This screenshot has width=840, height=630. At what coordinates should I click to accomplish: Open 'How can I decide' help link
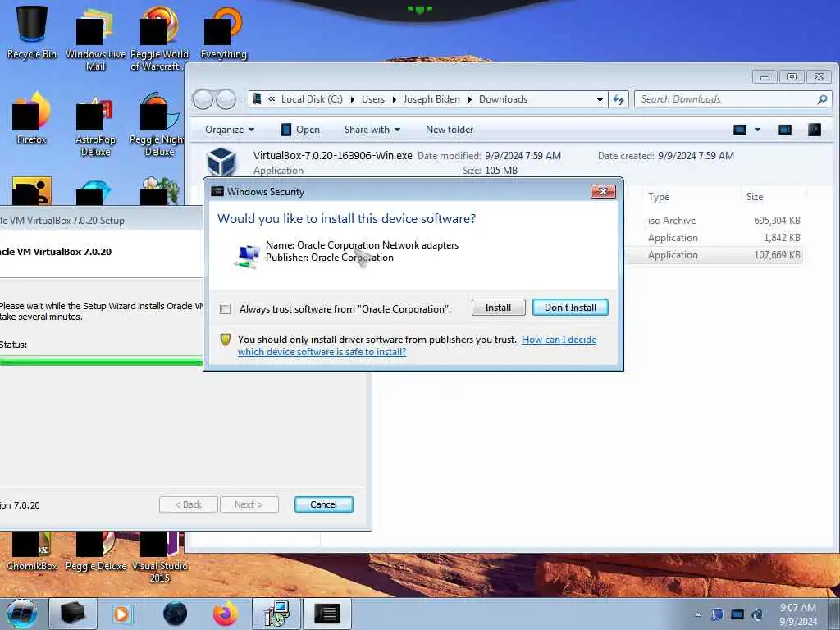tap(559, 339)
